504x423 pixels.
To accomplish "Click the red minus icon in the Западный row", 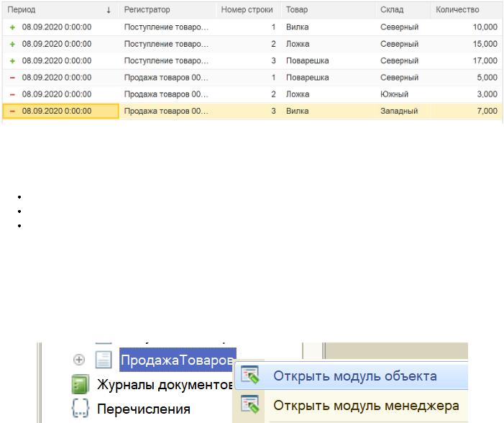I will click(x=12, y=111).
